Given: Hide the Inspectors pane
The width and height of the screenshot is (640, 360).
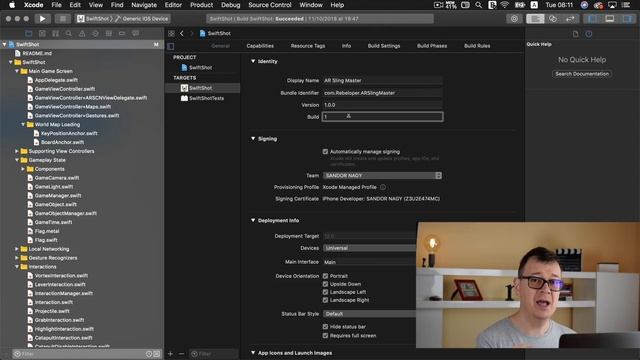Looking at the screenshot, I should pyautogui.click(x=627, y=19).
